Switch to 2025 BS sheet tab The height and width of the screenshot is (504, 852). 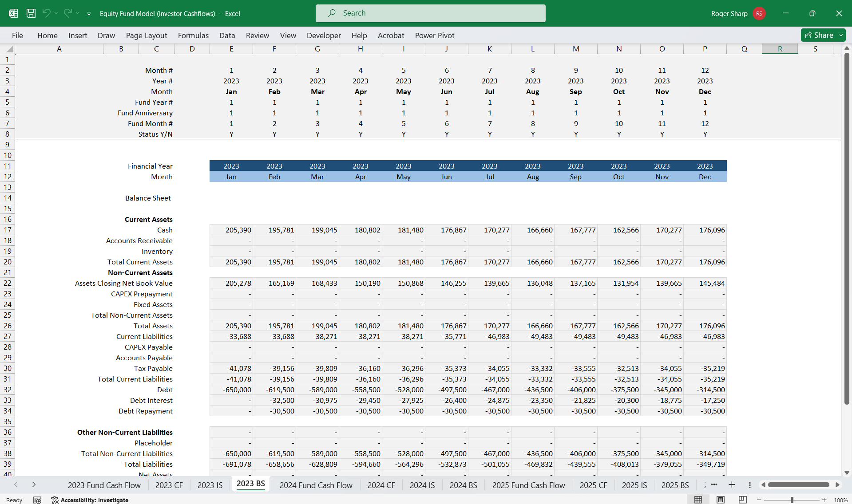pyautogui.click(x=675, y=485)
